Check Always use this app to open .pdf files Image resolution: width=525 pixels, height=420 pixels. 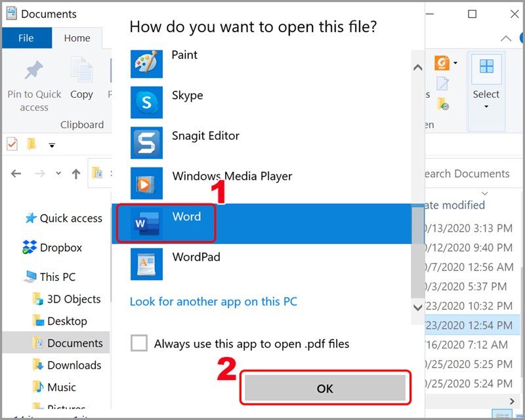[138, 343]
